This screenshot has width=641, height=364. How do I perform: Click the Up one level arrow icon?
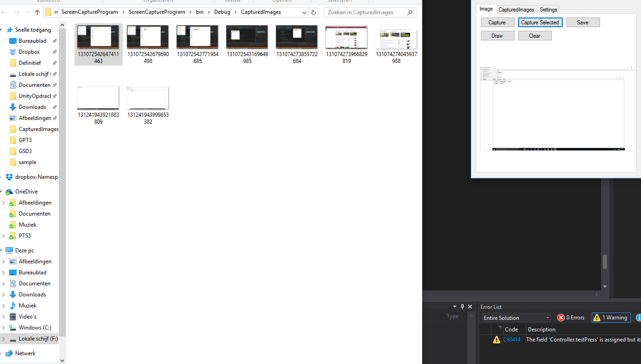point(37,12)
